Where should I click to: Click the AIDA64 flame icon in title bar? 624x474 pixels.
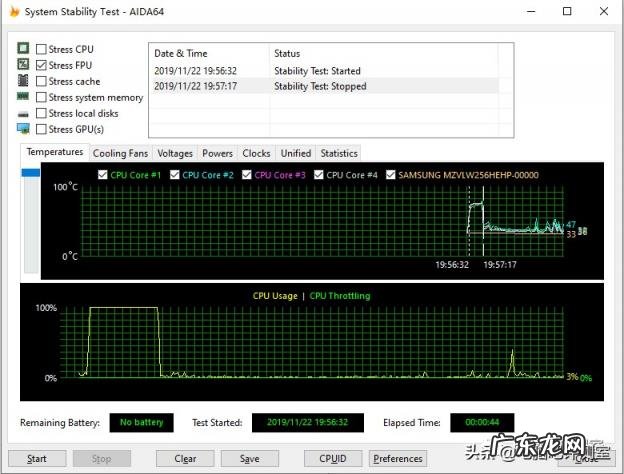(14, 12)
